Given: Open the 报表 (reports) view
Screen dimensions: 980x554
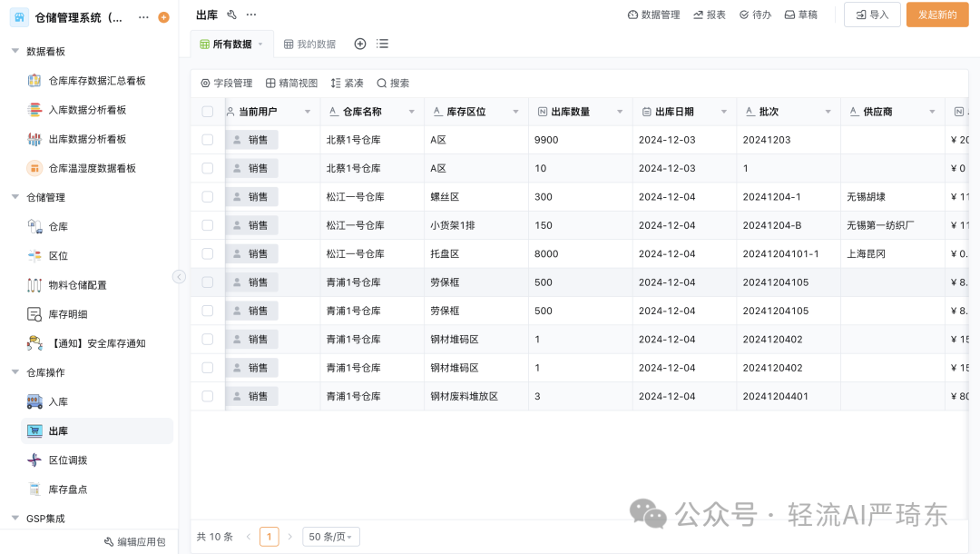Looking at the screenshot, I should pos(709,15).
